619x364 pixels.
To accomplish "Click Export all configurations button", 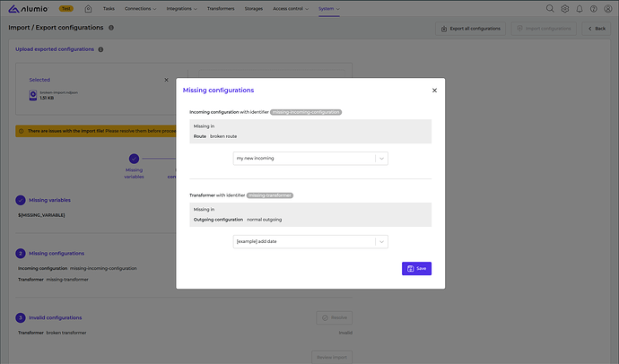I will (x=471, y=29).
